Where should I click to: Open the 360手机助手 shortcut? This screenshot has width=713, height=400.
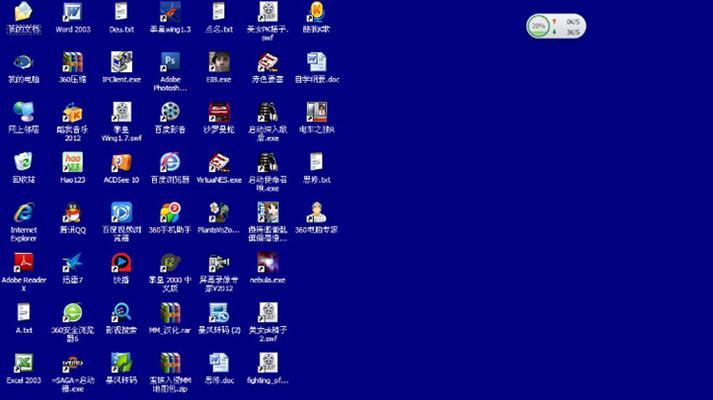coord(170,213)
